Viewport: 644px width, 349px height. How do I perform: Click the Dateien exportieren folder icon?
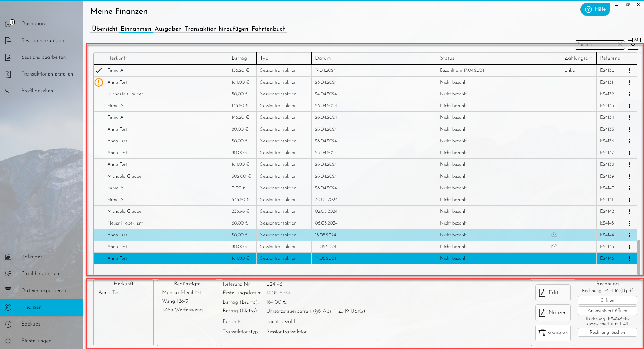pyautogui.click(x=8, y=290)
